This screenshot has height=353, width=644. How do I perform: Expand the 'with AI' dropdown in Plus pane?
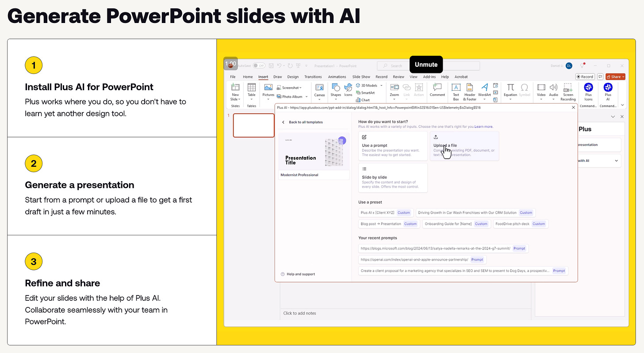click(x=616, y=161)
